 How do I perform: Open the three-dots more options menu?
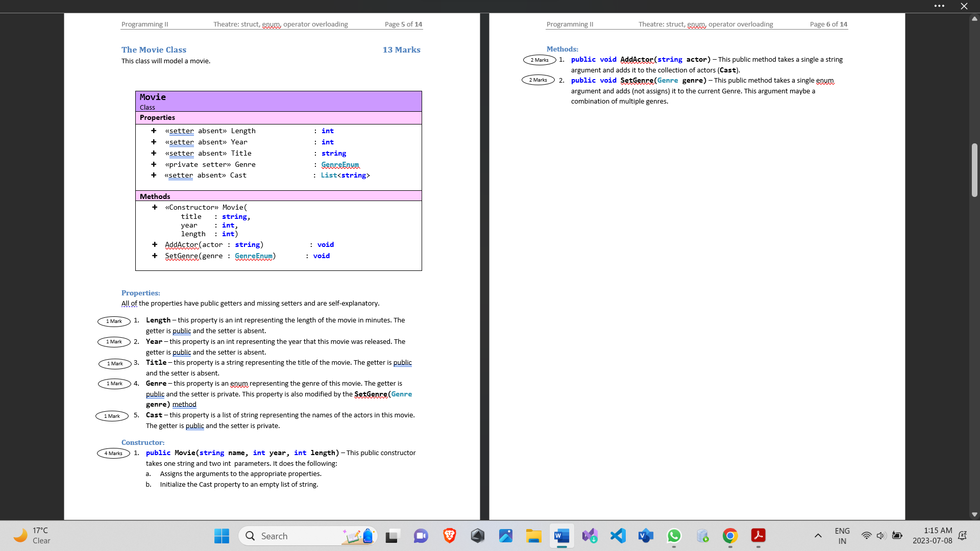coord(939,6)
